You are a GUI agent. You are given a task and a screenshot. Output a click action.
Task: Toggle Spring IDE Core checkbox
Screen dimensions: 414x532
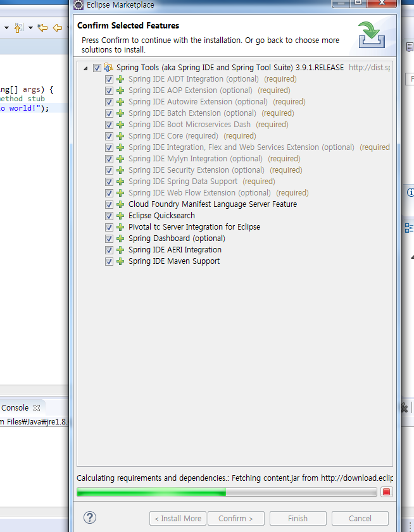(x=109, y=137)
